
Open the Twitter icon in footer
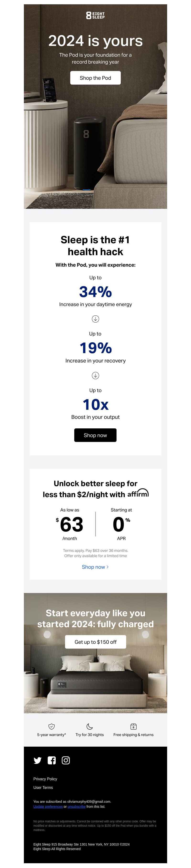click(x=38, y=760)
